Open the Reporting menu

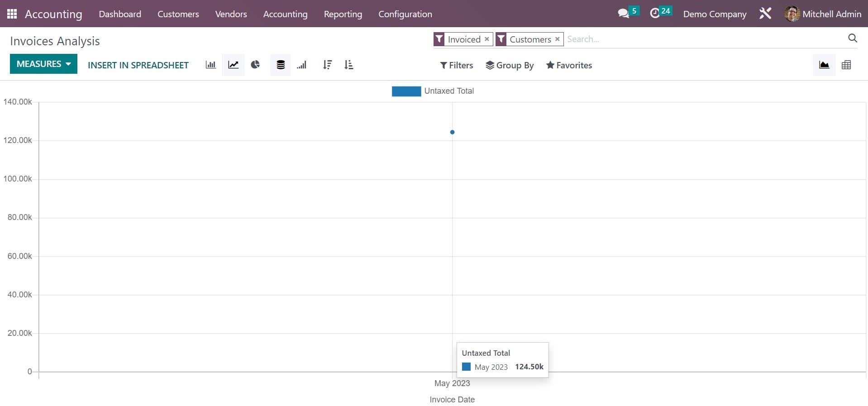tap(343, 14)
